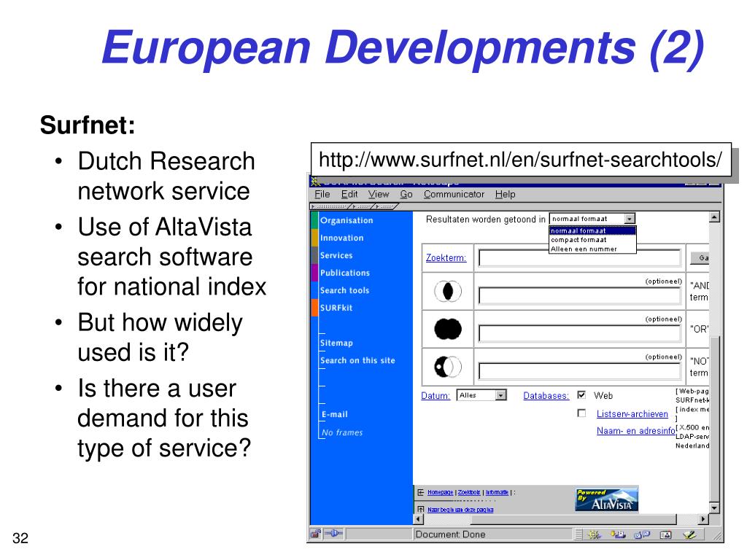Uncheck the Web database checkbox
747x560 pixels.
581,394
